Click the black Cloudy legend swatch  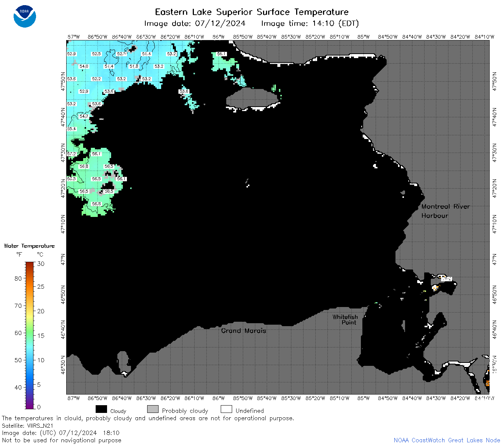[101, 409]
